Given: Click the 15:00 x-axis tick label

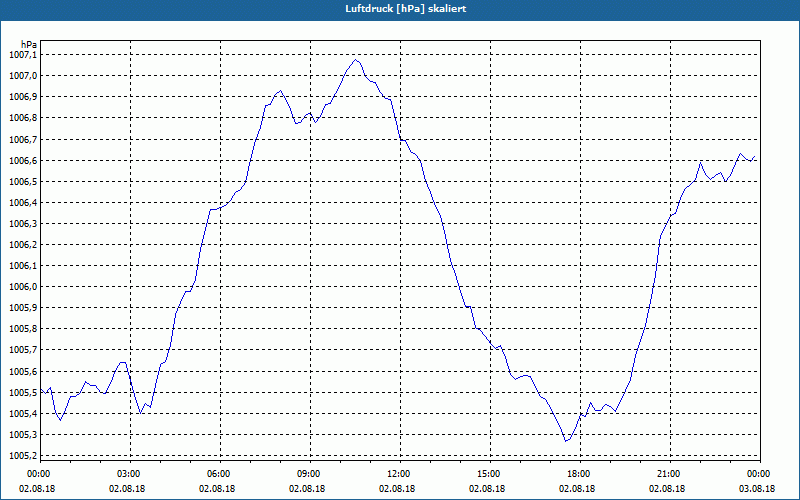Looking at the screenshot, I should click(489, 474).
